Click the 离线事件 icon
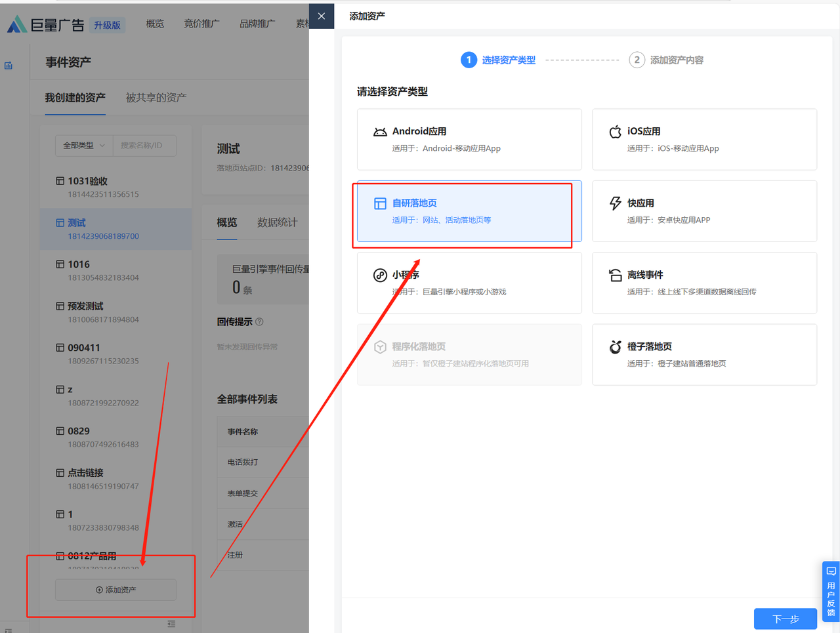Viewport: 840px width, 633px height. pyautogui.click(x=615, y=275)
